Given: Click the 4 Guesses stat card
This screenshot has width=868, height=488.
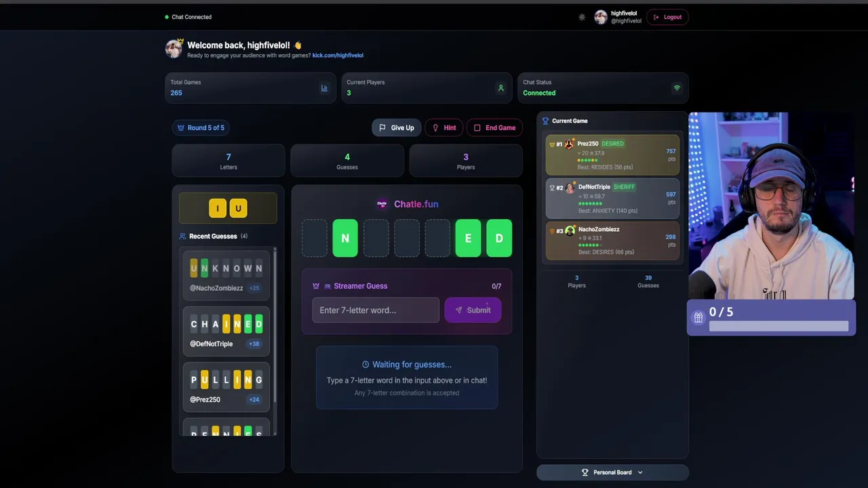Looking at the screenshot, I should pyautogui.click(x=347, y=161).
